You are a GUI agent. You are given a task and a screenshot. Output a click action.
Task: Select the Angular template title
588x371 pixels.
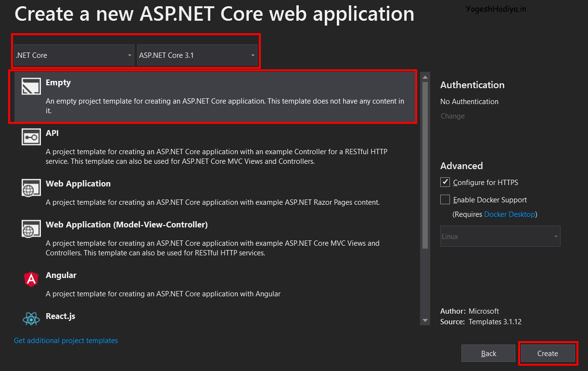61,275
